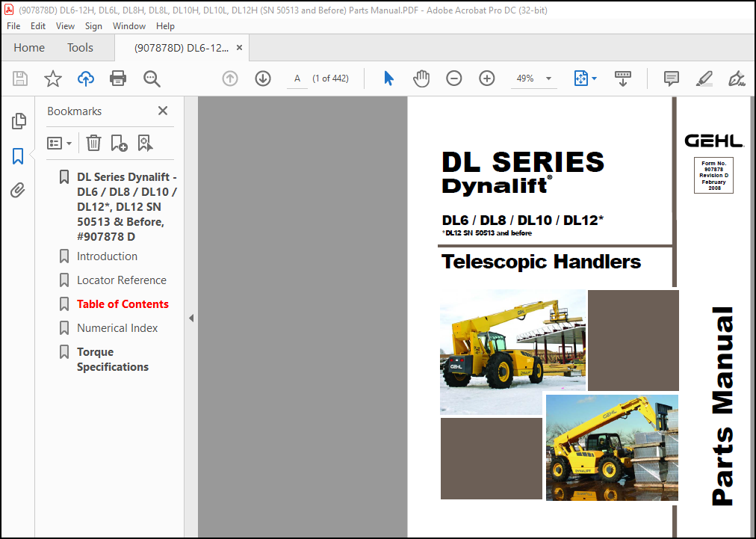Click top telehandler photo on page
Screen dimensions: 756x539
pos(512,352)
